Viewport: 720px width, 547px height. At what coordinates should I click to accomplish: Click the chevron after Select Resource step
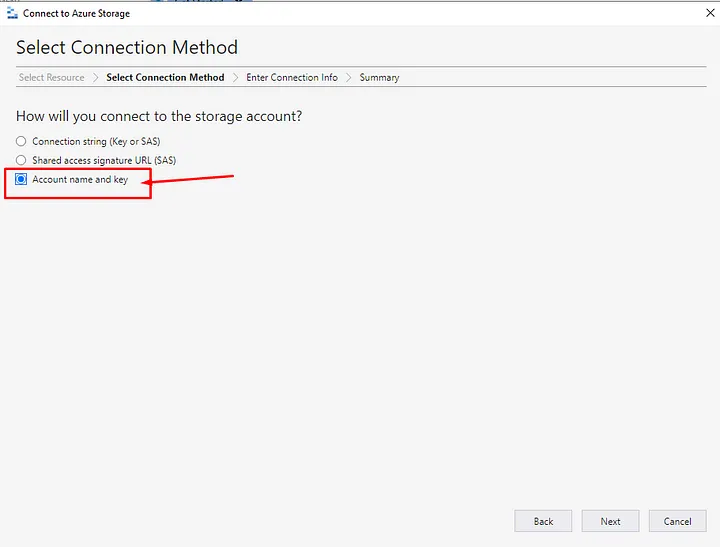(x=96, y=78)
